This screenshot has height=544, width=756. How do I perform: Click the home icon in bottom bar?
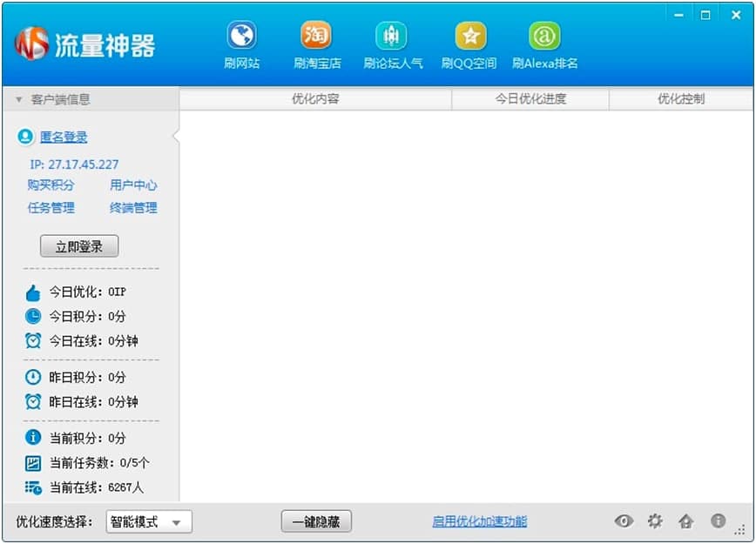(686, 520)
